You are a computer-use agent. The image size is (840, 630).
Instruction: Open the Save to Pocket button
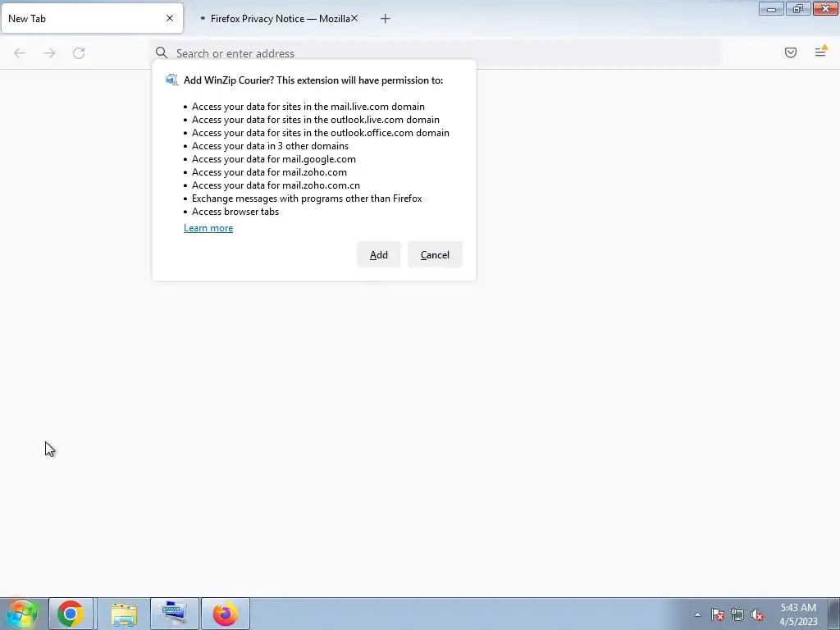pyautogui.click(x=791, y=52)
